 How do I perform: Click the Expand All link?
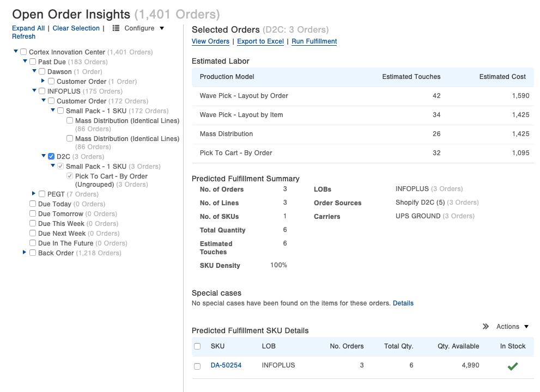[28, 28]
